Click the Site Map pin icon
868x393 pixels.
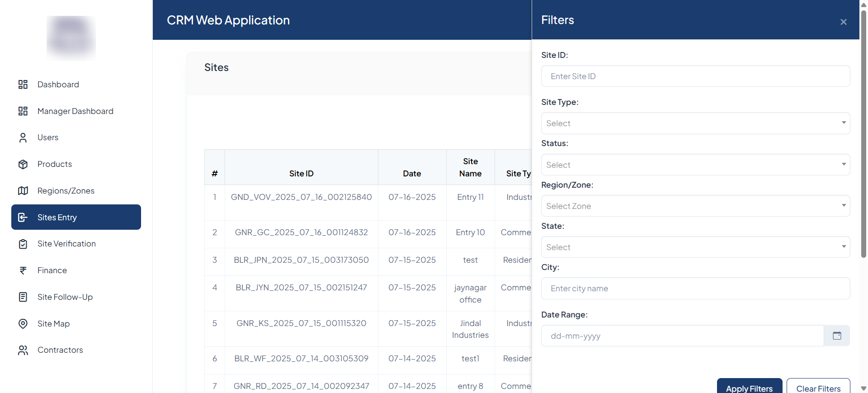pyautogui.click(x=23, y=324)
